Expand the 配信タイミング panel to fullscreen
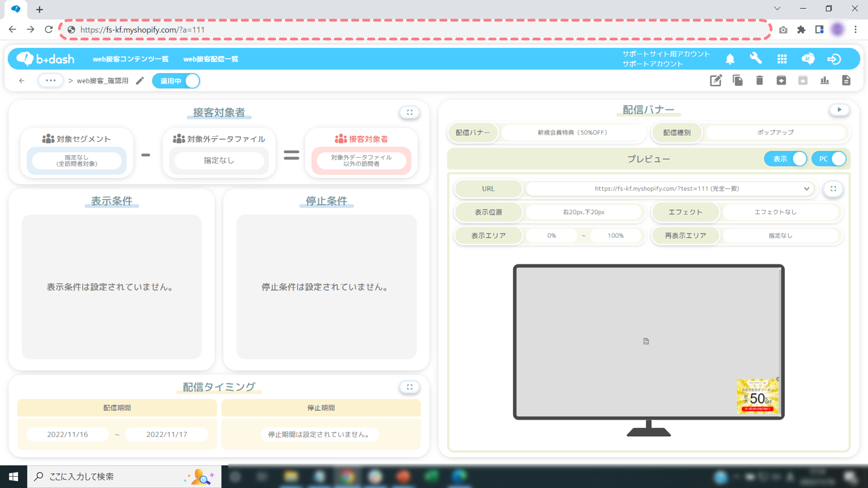This screenshot has width=868, height=488. pyautogui.click(x=410, y=387)
